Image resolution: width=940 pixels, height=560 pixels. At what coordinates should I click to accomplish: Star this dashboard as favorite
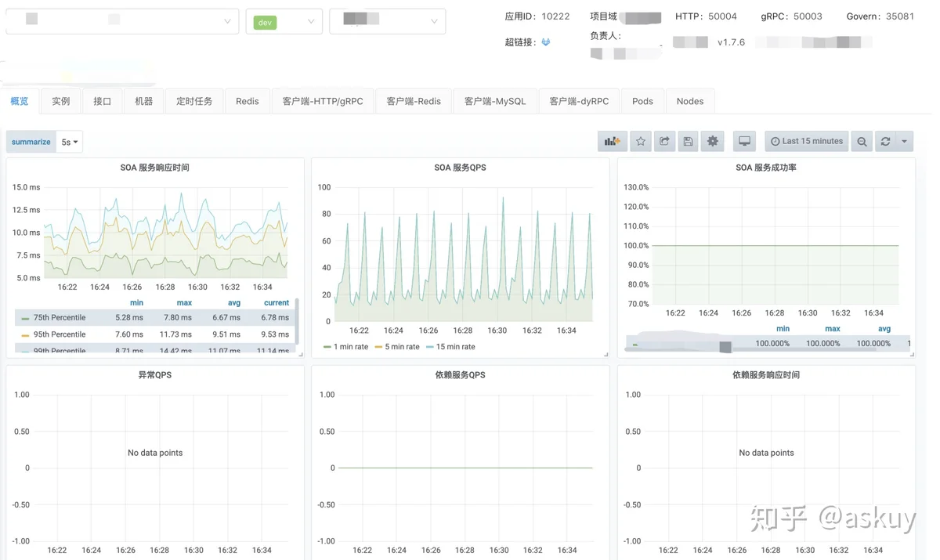pyautogui.click(x=641, y=142)
